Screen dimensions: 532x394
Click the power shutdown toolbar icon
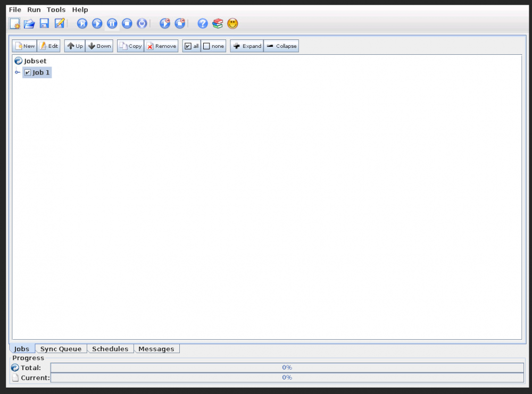[x=142, y=23]
